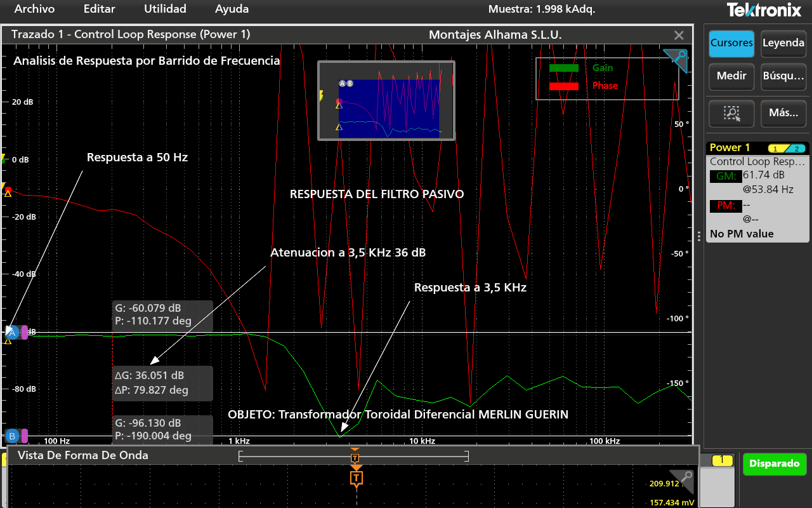Viewport: 812px width, 508px height.
Task: Click the Medir button
Action: 731,76
